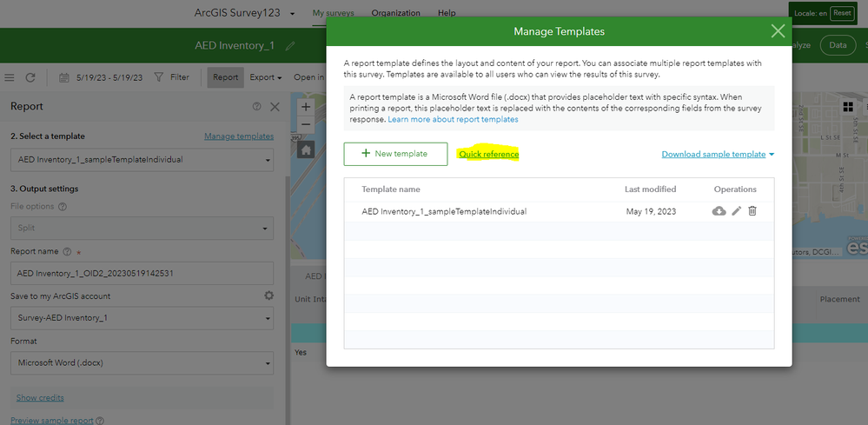Open the Select a template dropdown

(142, 160)
